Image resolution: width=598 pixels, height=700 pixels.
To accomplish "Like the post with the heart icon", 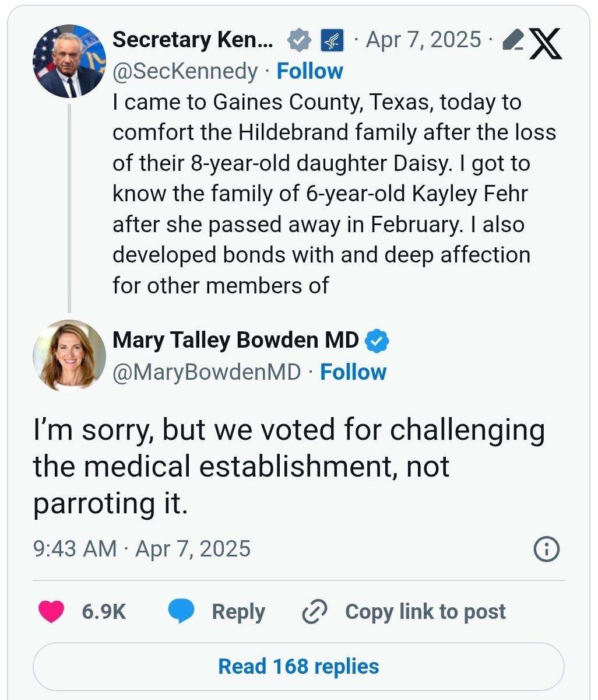I will point(51,611).
